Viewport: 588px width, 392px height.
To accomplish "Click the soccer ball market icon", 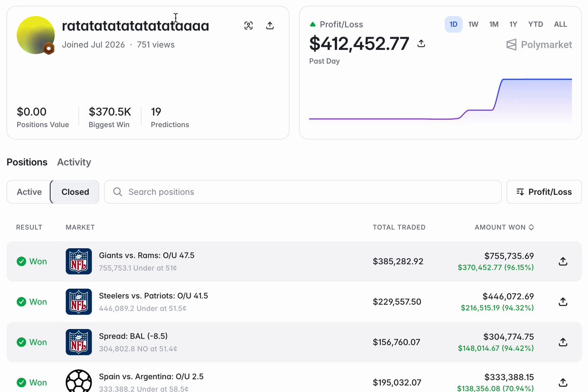I will pos(79,381).
